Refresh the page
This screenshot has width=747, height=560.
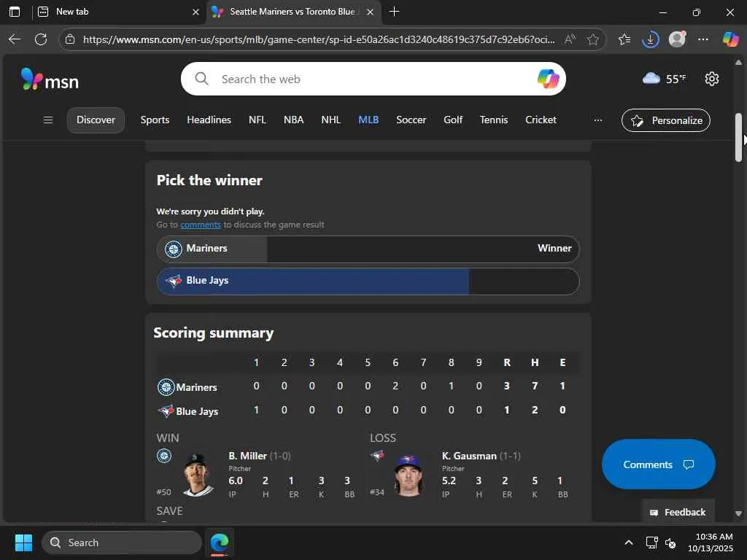tap(41, 39)
